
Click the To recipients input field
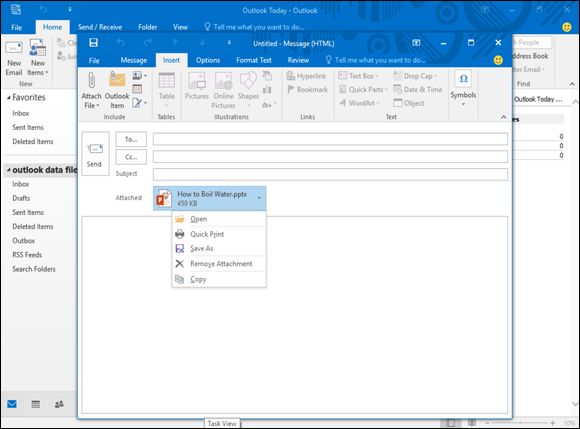click(330, 139)
